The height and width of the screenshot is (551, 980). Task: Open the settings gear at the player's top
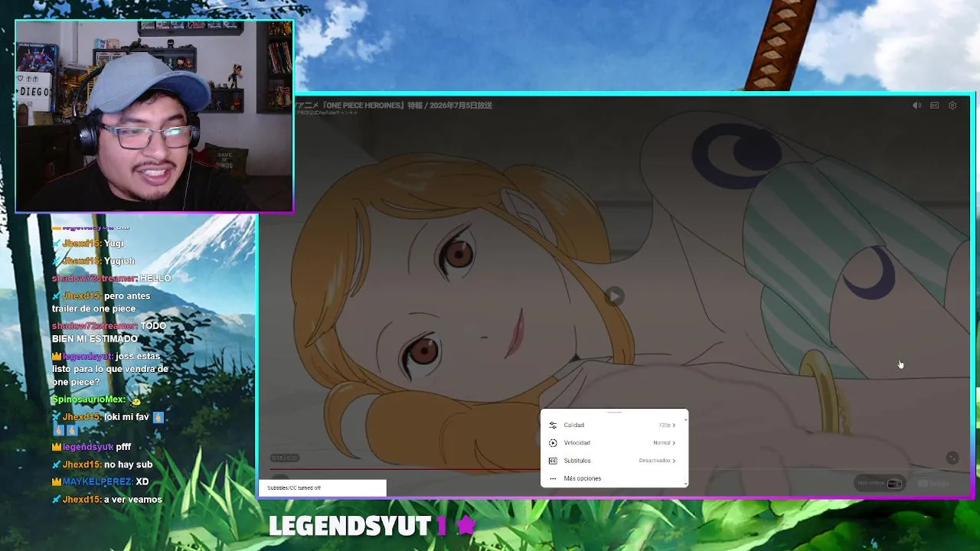[x=952, y=106]
